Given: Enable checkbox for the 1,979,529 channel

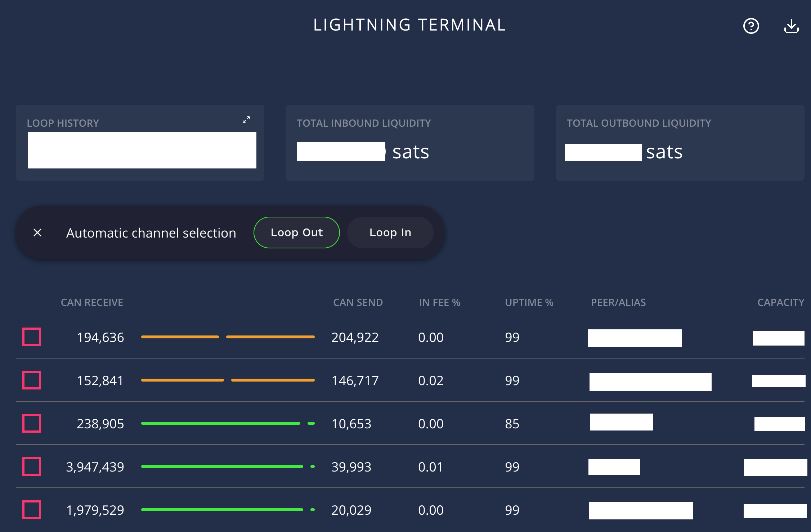Looking at the screenshot, I should click(32, 510).
